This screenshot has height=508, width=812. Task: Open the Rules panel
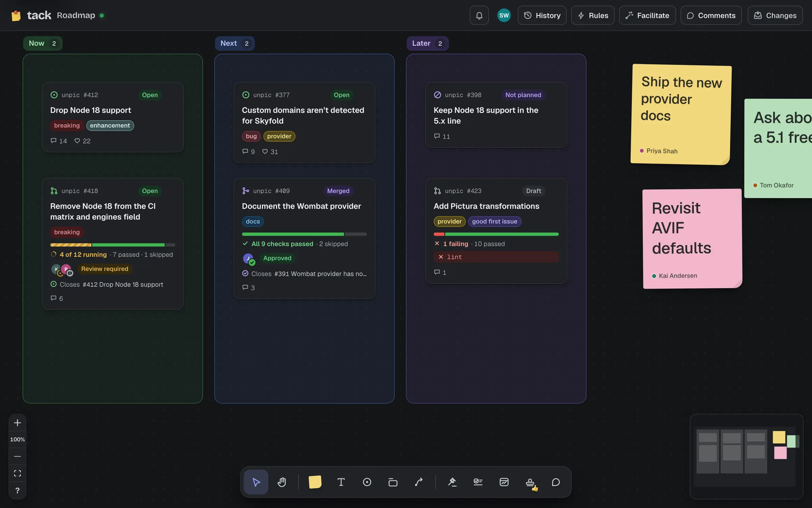click(x=593, y=15)
